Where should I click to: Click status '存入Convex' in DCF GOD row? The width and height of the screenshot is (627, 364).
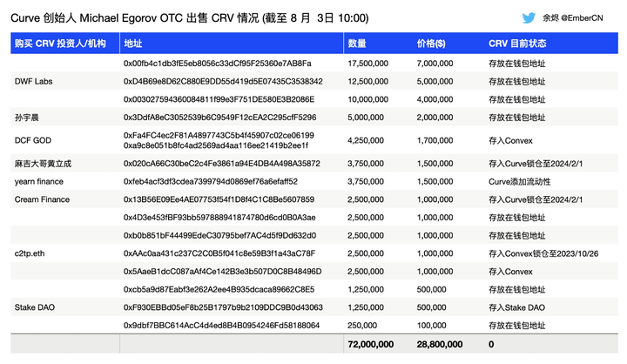pos(510,140)
